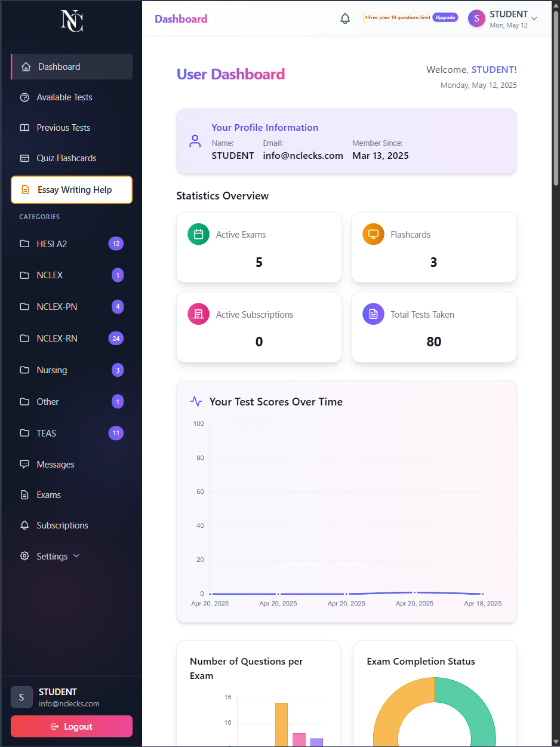This screenshot has width=560, height=747.
Task: Click the NC logo in the sidebar
Action: point(72,21)
